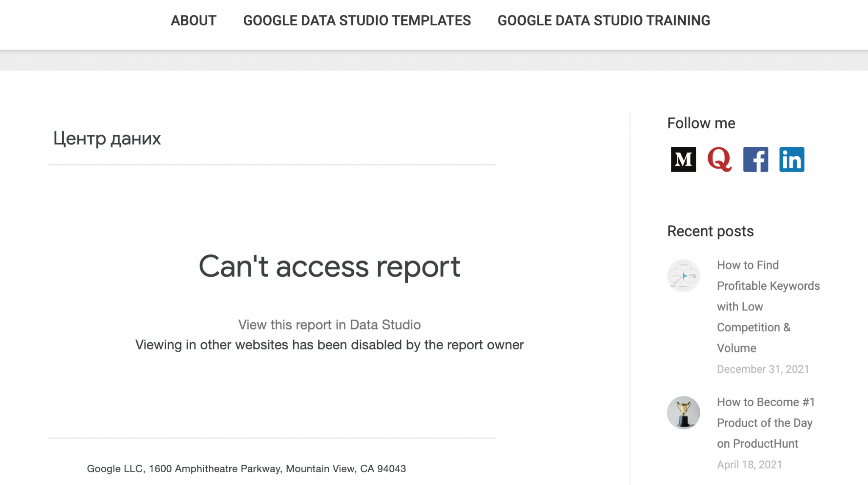Click the Follow me heading
The image size is (868, 485).
701,123
